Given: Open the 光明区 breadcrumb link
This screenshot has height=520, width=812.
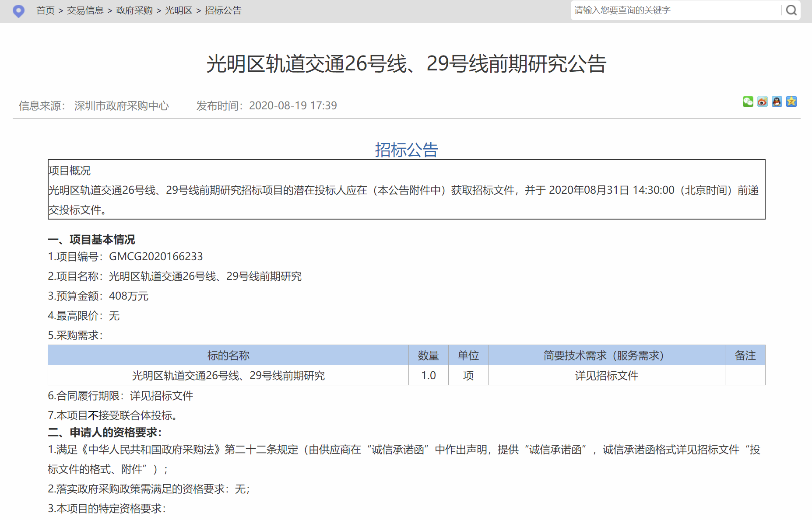Looking at the screenshot, I should tap(178, 10).
